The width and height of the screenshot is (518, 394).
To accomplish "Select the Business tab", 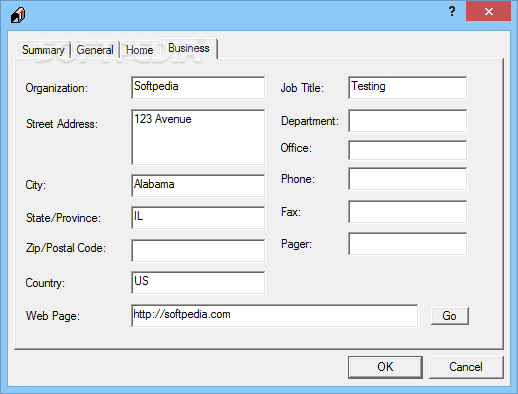I will pos(189,48).
